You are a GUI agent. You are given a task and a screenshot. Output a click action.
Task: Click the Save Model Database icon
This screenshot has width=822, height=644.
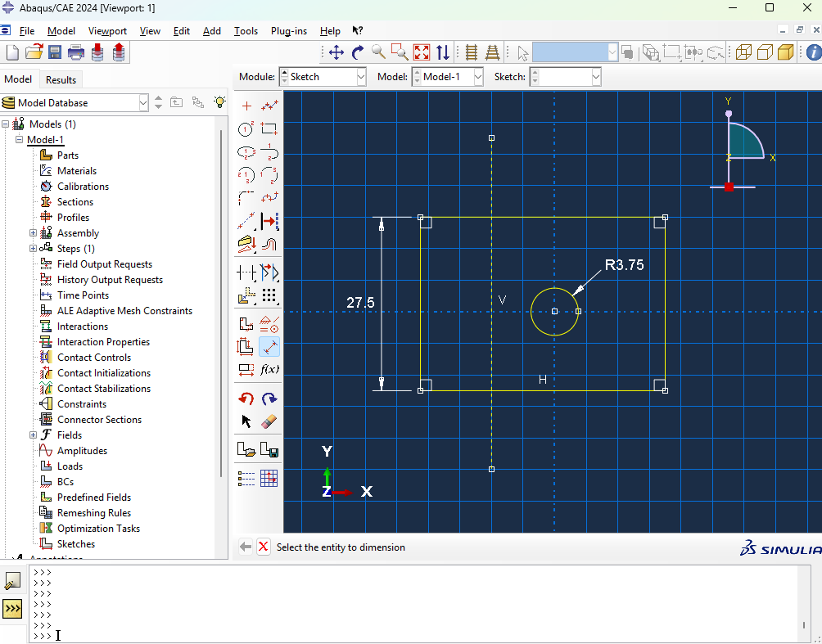(x=55, y=52)
